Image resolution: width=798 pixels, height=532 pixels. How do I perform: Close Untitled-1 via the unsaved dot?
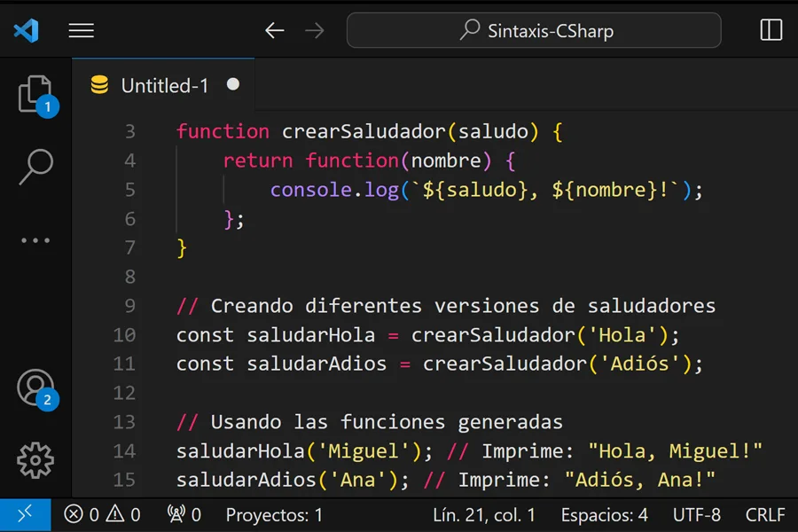pos(233,84)
